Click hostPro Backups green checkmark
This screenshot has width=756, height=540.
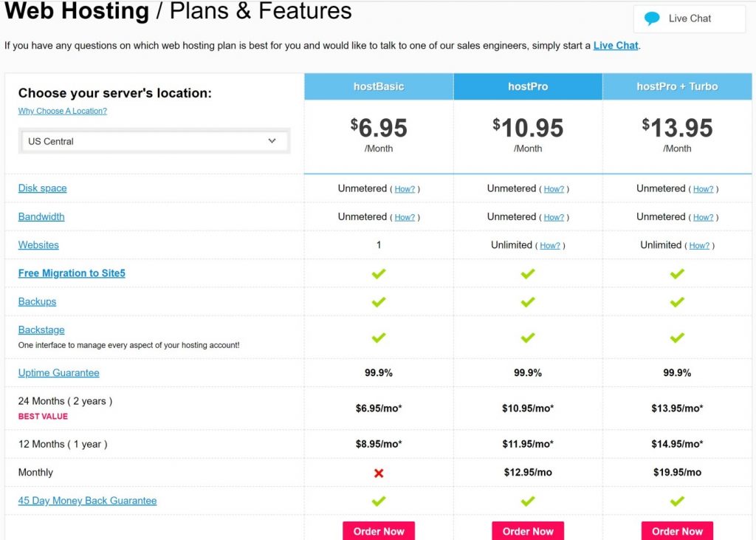[x=527, y=302]
